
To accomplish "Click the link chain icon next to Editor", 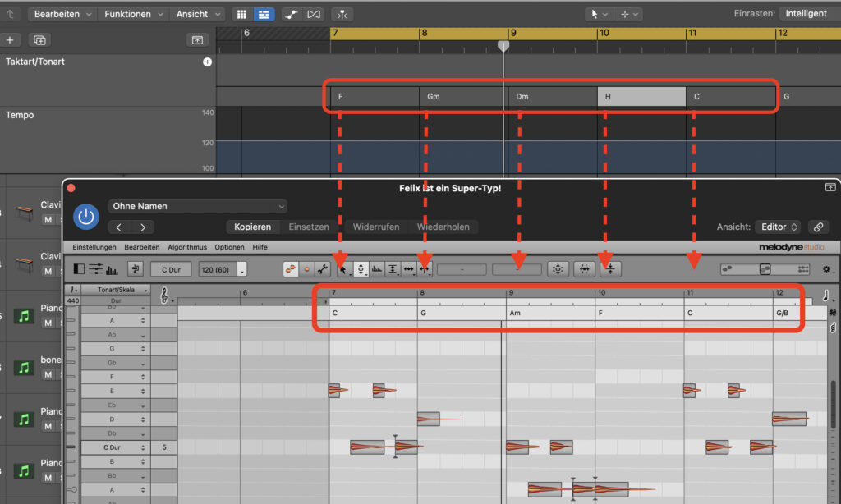I will [818, 227].
